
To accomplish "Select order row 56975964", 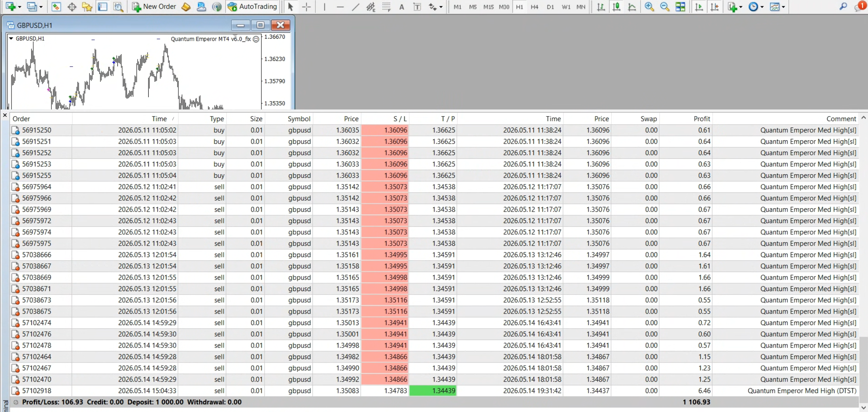I will [434, 187].
